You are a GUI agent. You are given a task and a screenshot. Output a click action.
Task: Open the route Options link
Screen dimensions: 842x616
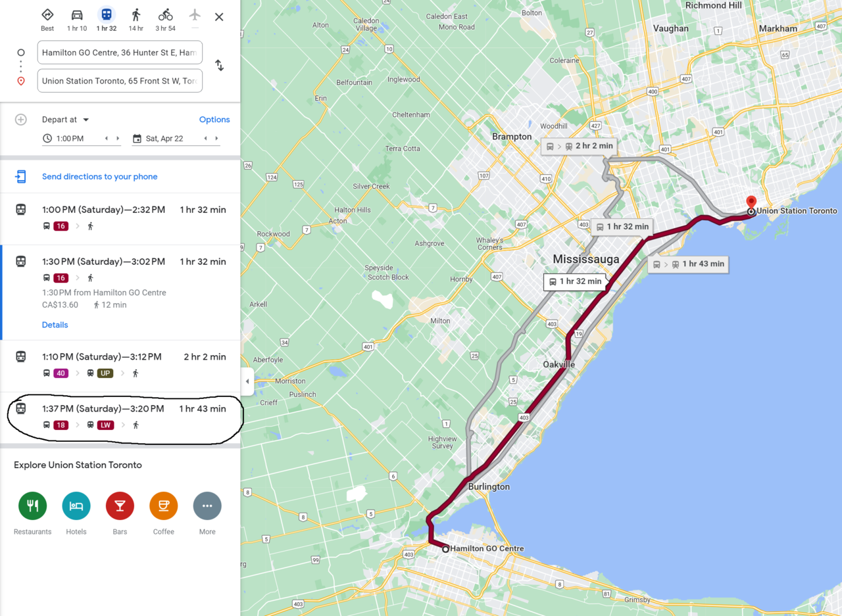(214, 120)
